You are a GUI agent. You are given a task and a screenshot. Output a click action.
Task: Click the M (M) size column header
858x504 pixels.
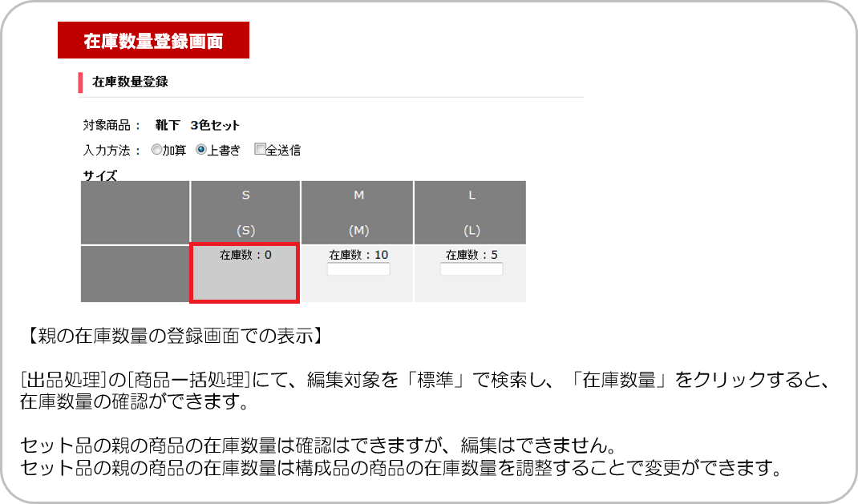(358, 212)
